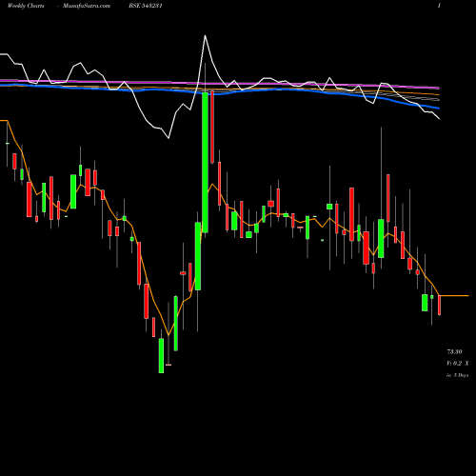Click the 'Weekly Charts' title text
The width and height of the screenshot is (476, 476).
click(x=26, y=6)
